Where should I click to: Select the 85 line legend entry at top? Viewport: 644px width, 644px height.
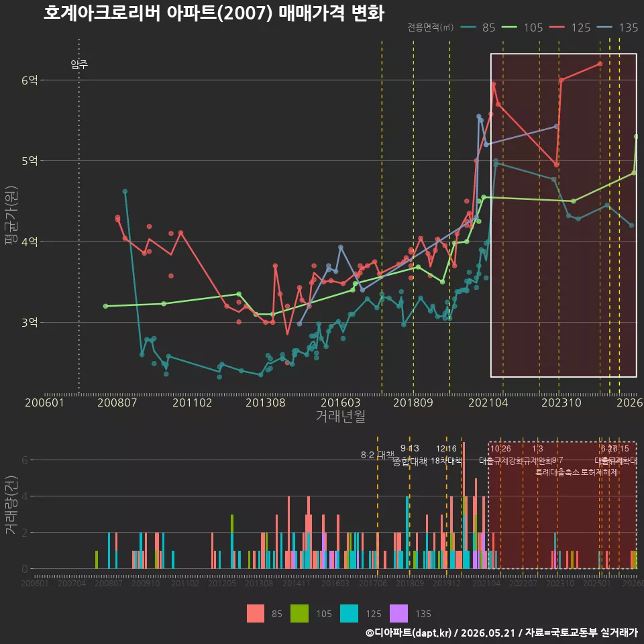[x=478, y=28]
